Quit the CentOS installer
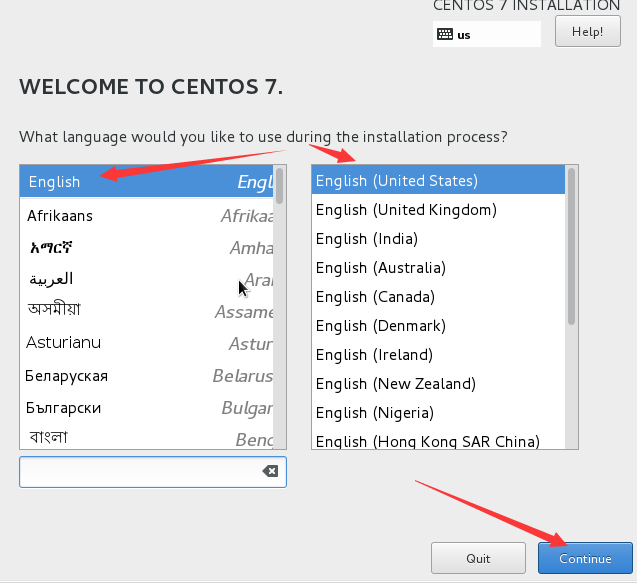Screen dimensions: 637x583 [x=478, y=558]
